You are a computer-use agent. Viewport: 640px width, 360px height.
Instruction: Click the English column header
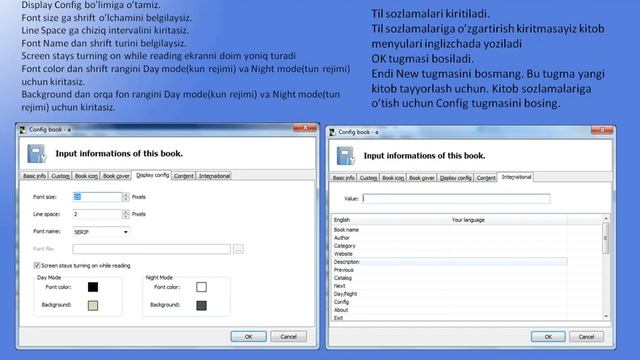click(x=391, y=220)
